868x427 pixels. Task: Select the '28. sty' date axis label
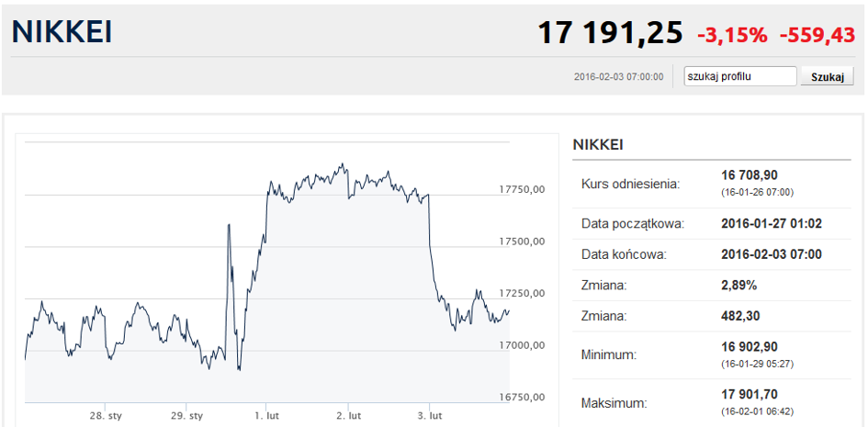[105, 415]
